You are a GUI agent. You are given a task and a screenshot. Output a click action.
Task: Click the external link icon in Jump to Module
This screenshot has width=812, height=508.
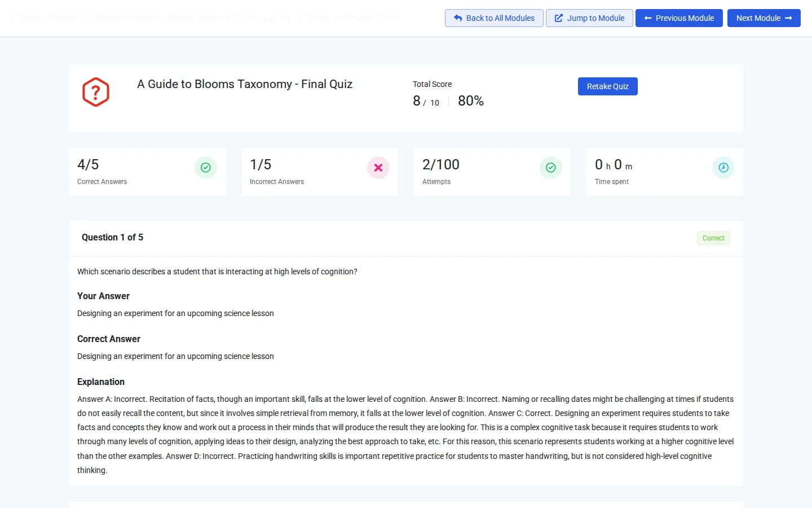[x=559, y=18]
